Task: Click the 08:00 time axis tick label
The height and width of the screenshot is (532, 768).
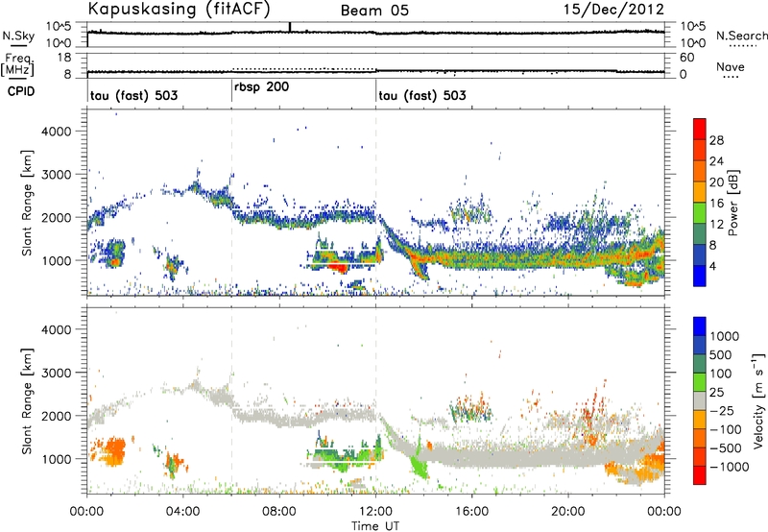Action: 279,512
